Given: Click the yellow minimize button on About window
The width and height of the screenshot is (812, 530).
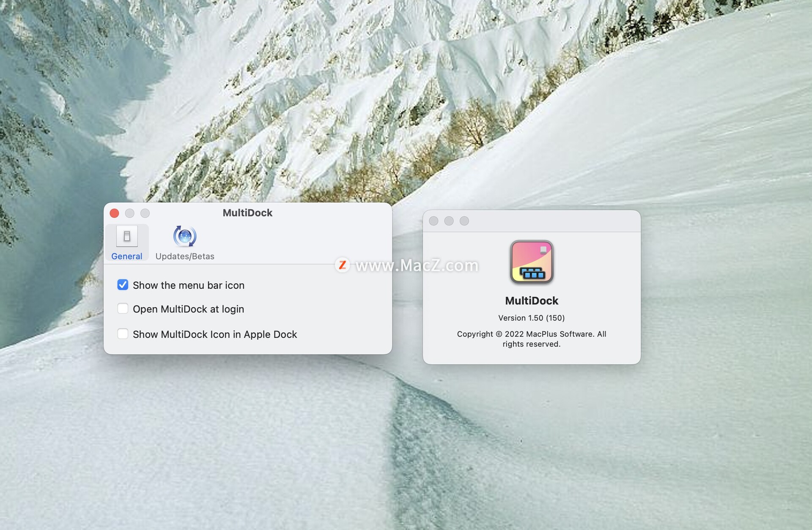Looking at the screenshot, I should (x=449, y=221).
